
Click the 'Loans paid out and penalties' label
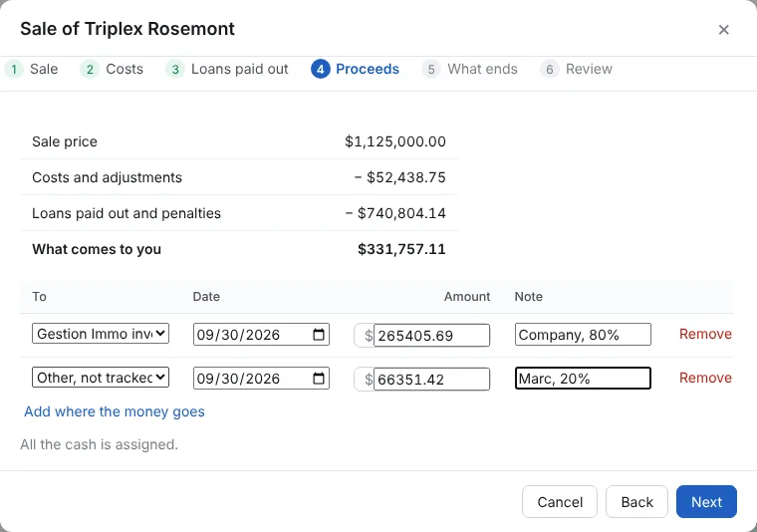(x=126, y=213)
